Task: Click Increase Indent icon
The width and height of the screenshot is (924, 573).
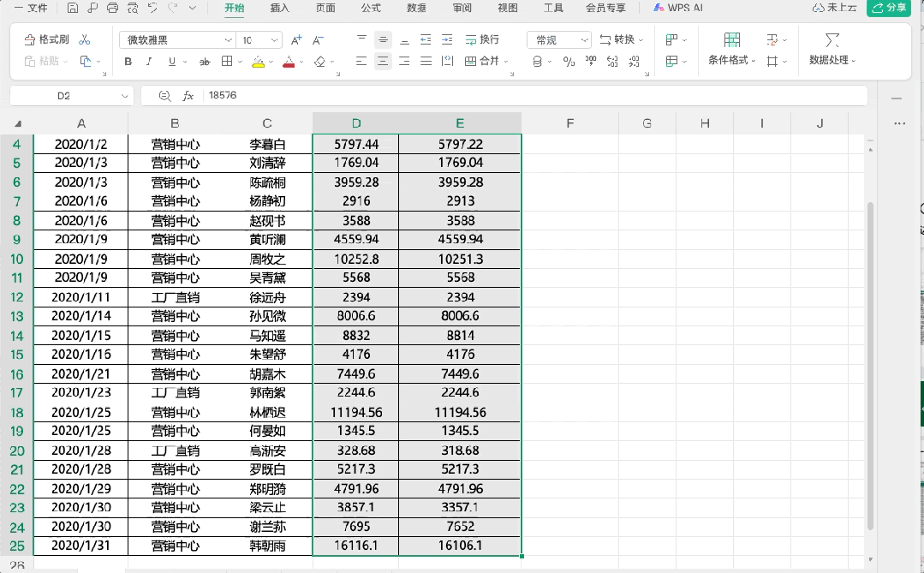Action: point(447,39)
